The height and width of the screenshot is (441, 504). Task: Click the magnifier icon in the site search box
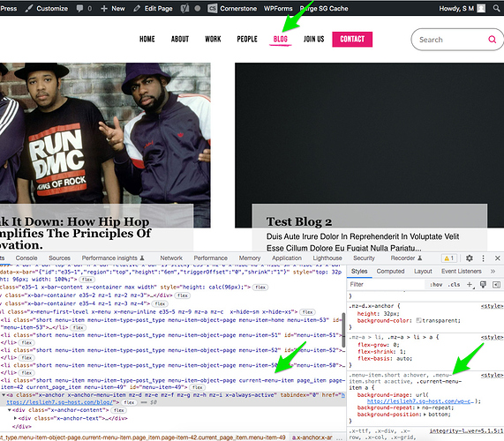pyautogui.click(x=492, y=40)
